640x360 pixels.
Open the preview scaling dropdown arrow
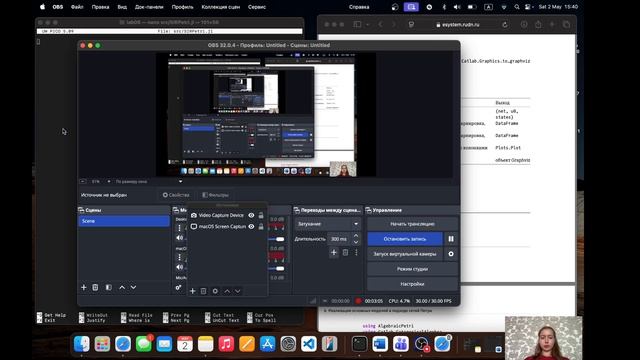coord(180,181)
